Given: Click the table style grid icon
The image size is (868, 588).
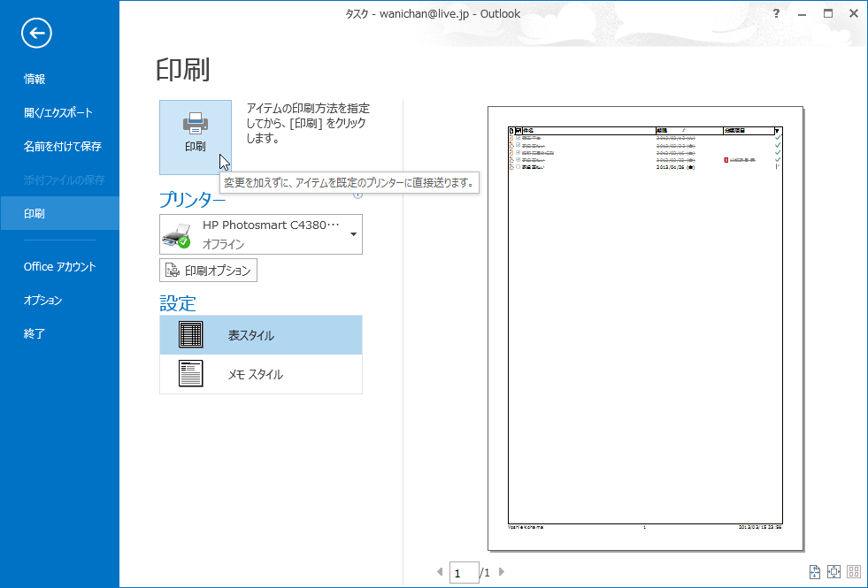Looking at the screenshot, I should click(191, 334).
